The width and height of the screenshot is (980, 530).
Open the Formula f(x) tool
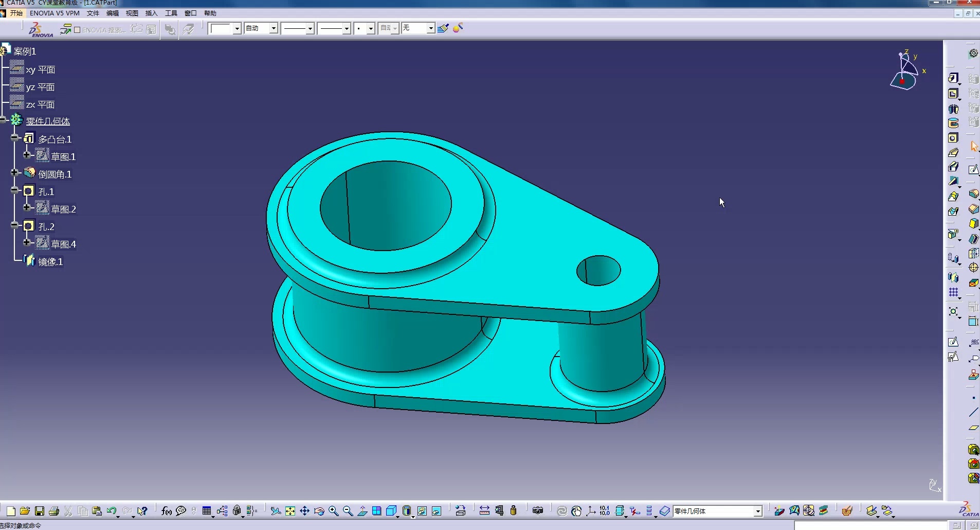click(x=166, y=511)
